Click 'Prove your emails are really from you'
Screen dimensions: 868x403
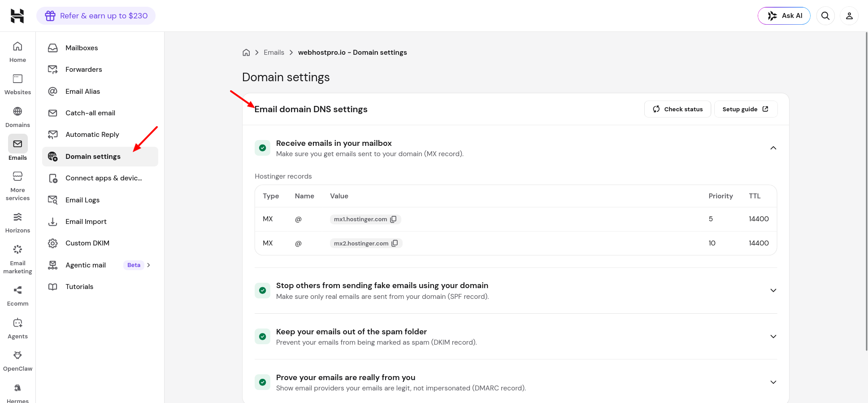point(346,377)
